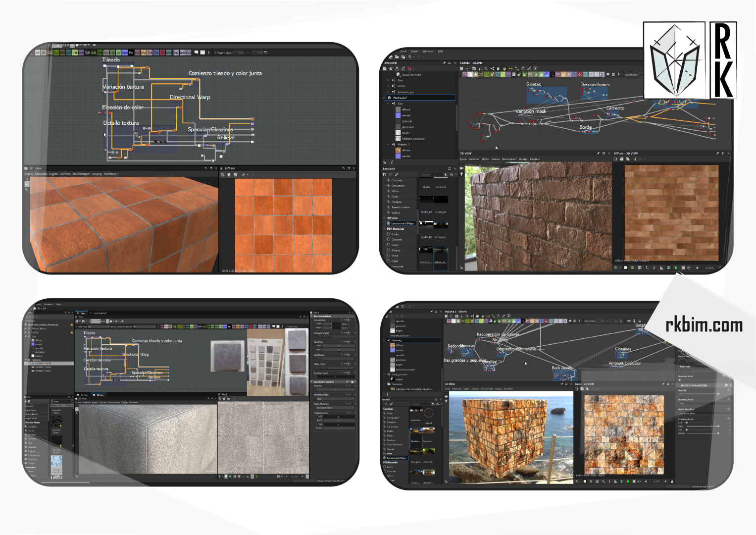Click the filter icon next to Library search box
Viewport: 756px width, 535px height.
pyautogui.click(x=446, y=174)
